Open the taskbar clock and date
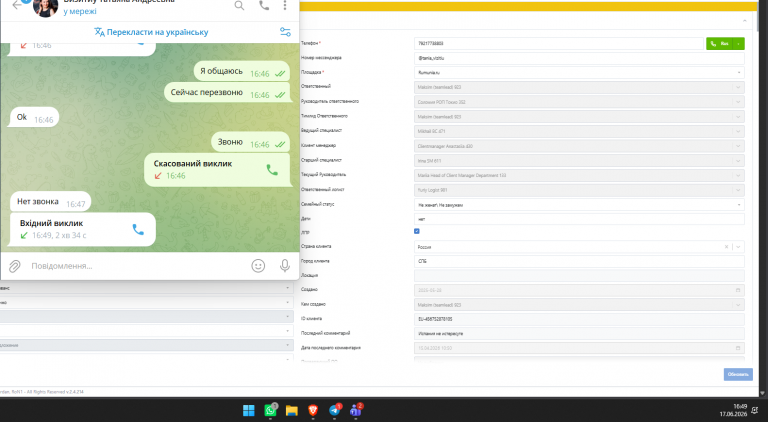This screenshot has width=768, height=422. point(733,410)
